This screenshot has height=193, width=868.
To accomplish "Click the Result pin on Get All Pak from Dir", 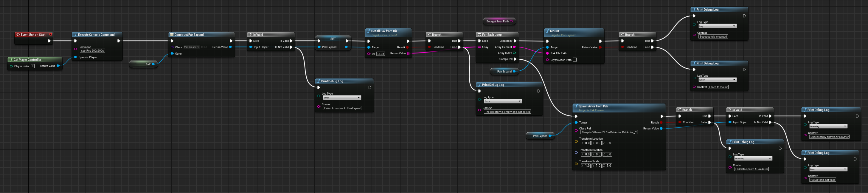I will pyautogui.click(x=408, y=47).
